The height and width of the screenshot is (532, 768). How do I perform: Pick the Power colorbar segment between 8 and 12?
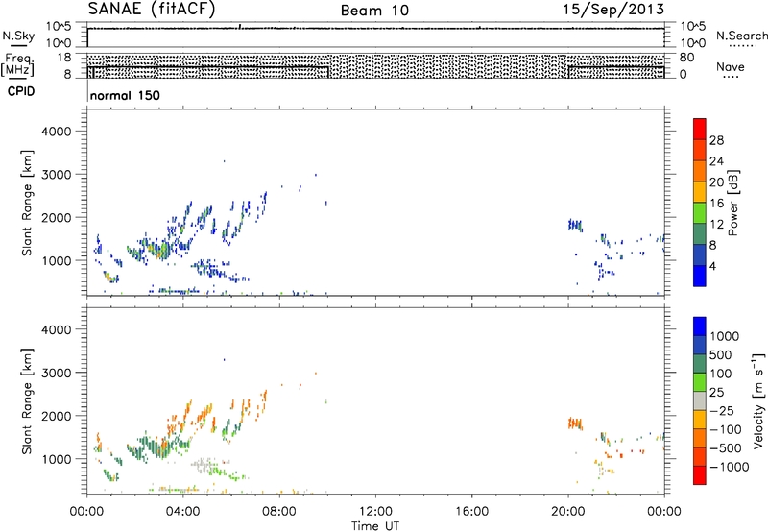(700, 233)
